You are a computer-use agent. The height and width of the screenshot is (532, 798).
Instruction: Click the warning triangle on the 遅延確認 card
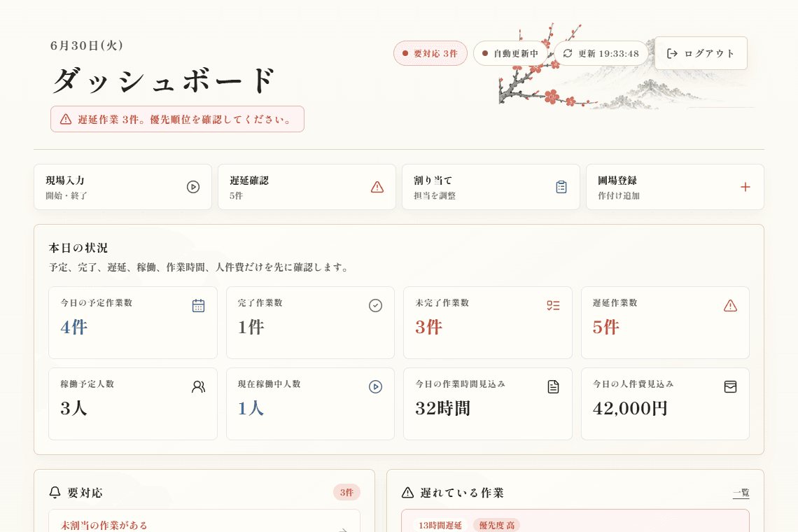377,187
